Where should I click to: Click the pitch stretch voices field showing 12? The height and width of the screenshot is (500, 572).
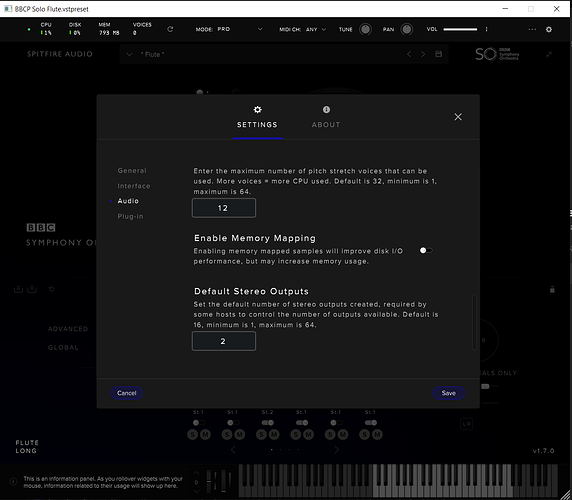point(224,208)
